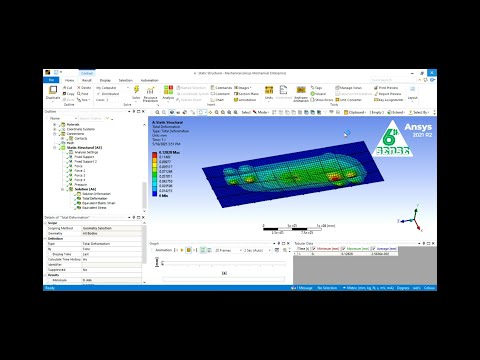Click red maximum color in legend
The image size is (480, 360).
154,155
